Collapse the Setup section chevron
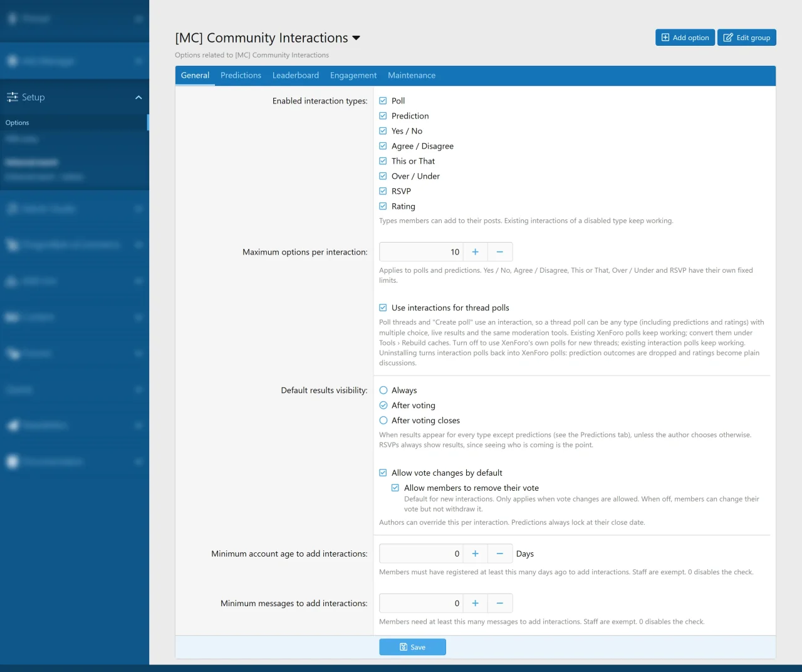This screenshot has width=802, height=672. (x=138, y=97)
